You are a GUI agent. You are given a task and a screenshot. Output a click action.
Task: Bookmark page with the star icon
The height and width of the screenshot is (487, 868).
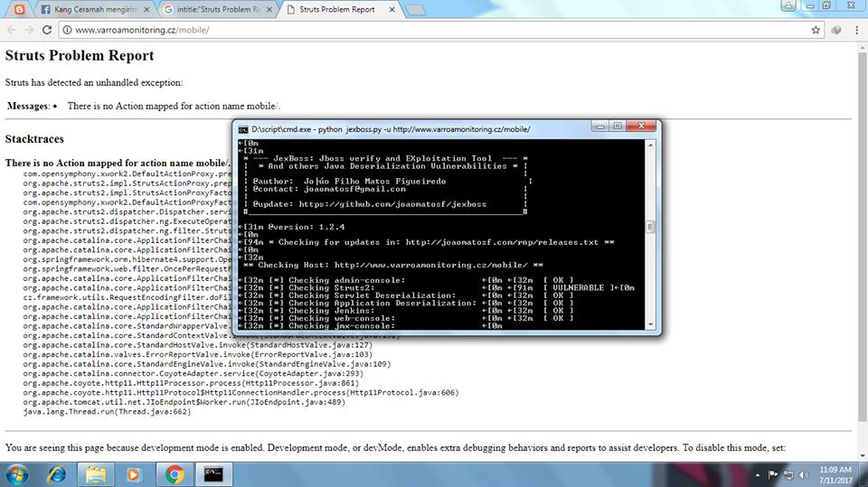click(816, 30)
